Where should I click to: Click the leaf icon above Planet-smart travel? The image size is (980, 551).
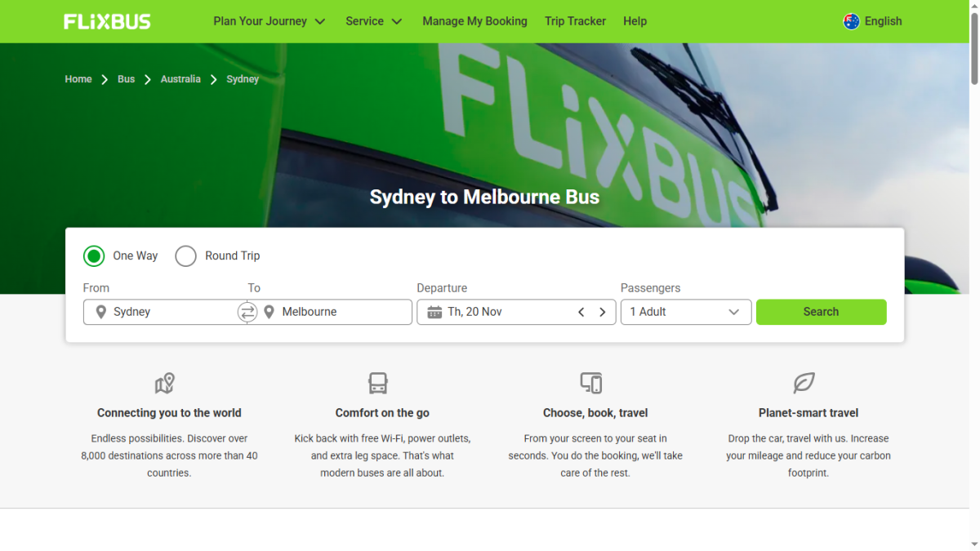coord(804,383)
